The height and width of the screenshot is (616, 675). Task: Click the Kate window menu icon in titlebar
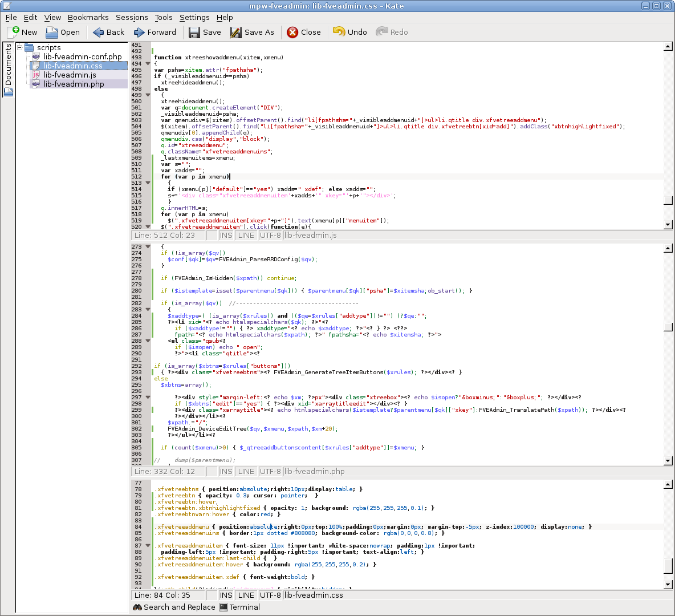tap(7, 6)
